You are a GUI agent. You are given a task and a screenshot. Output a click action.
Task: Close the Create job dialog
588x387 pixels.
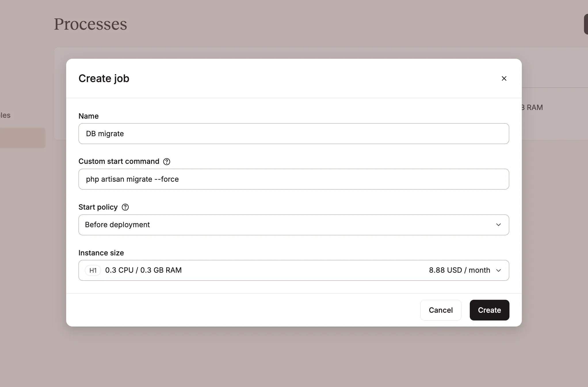504,78
